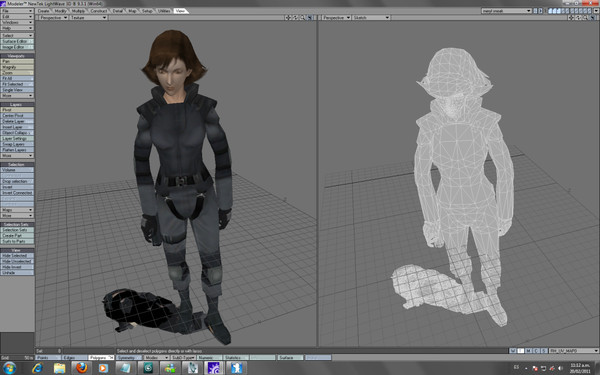Screen dimensions: 600x375
Task: Click the Single View button
Action: coord(17,90)
